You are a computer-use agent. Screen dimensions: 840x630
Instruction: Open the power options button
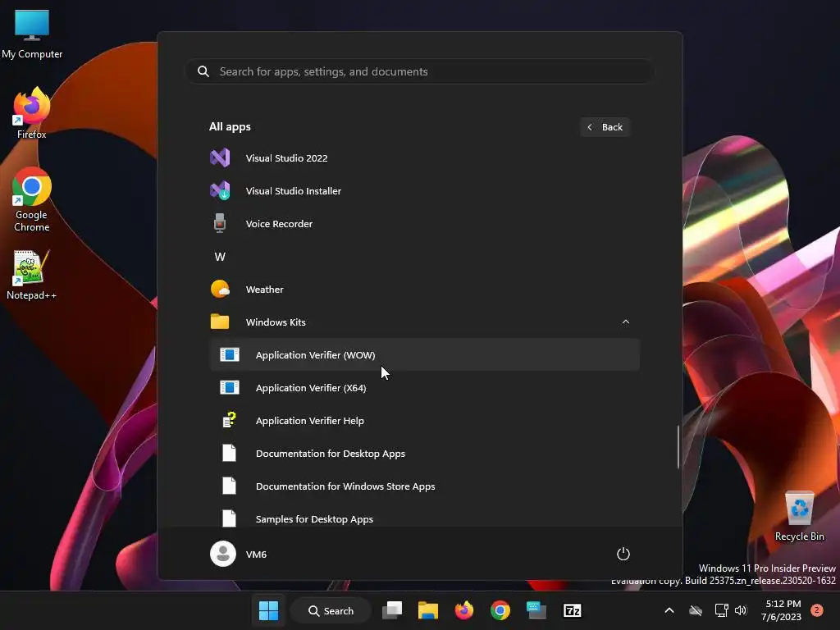coord(623,554)
